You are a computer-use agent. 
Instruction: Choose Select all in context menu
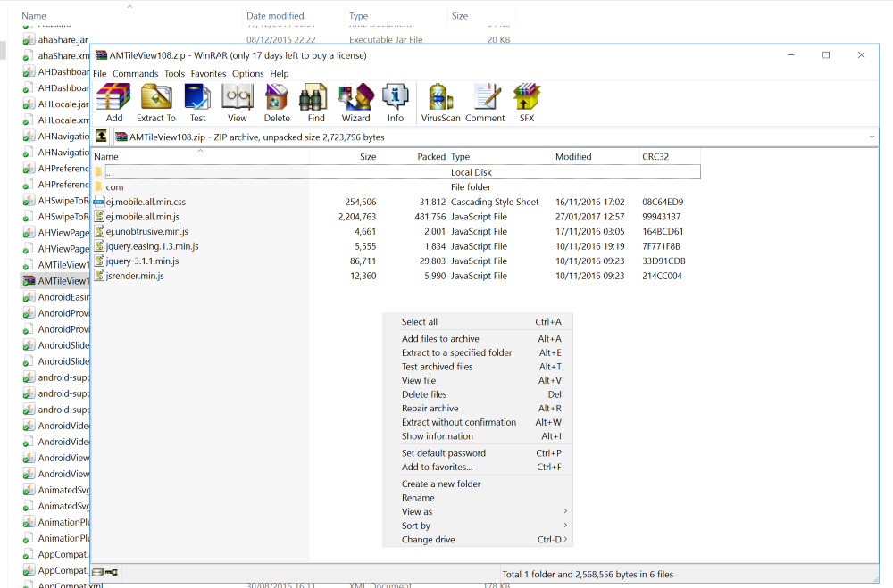tap(477, 321)
